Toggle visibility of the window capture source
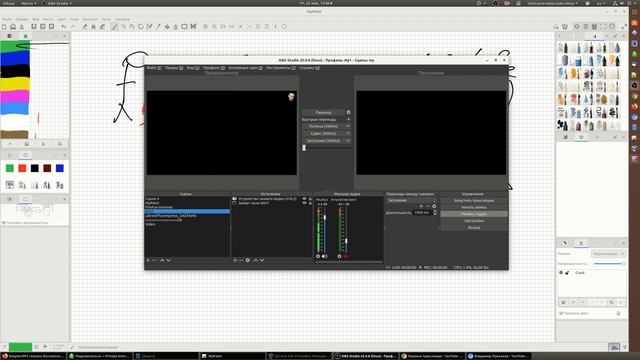Viewport: 640px width, 360px height. (x=304, y=203)
